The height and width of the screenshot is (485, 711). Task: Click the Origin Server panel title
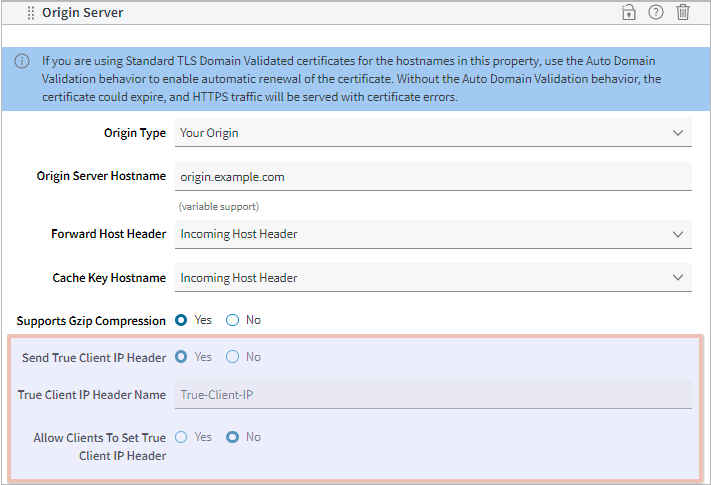[82, 13]
